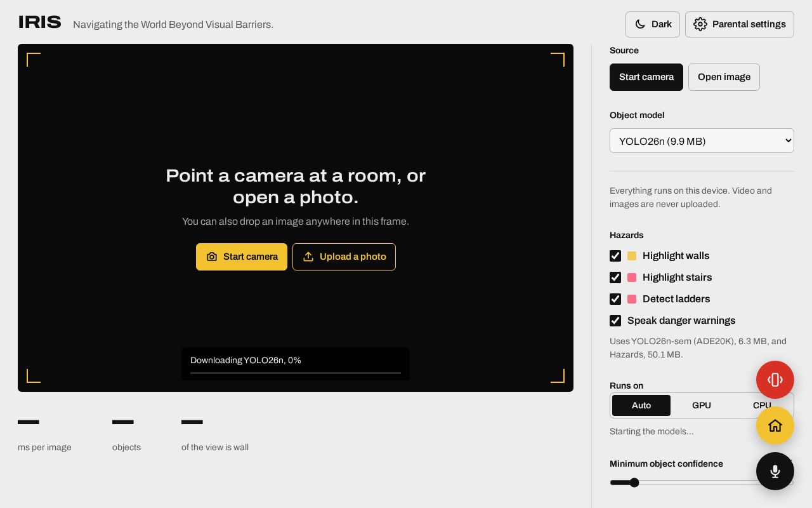
Task: Click Start camera in the Source panel
Action: click(646, 77)
